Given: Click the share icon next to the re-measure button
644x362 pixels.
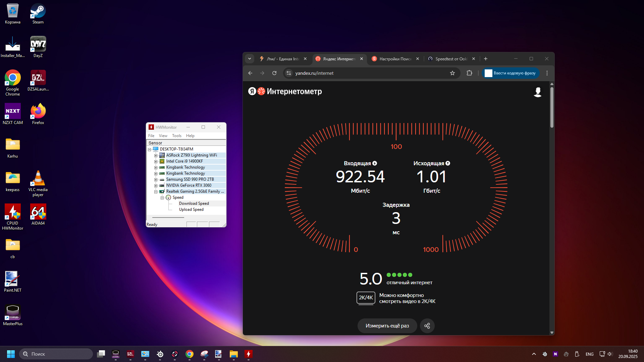Looking at the screenshot, I should click(427, 326).
